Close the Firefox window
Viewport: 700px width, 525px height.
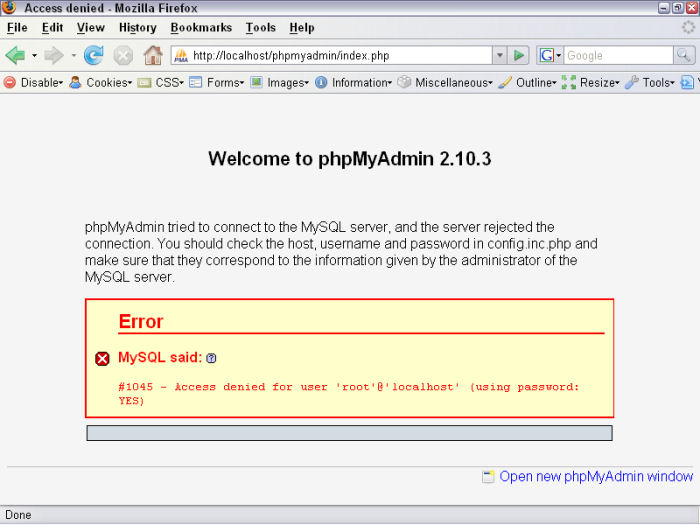692,8
